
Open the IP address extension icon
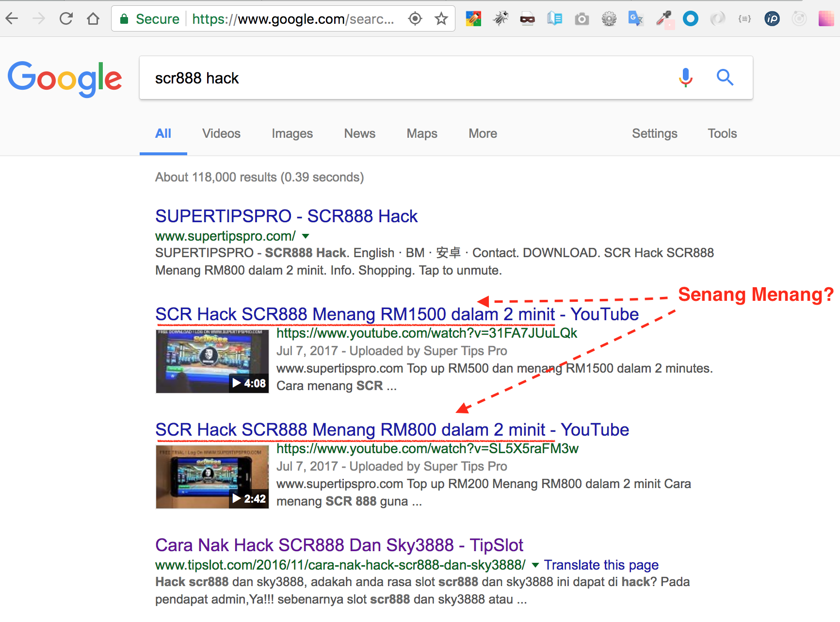point(772,19)
